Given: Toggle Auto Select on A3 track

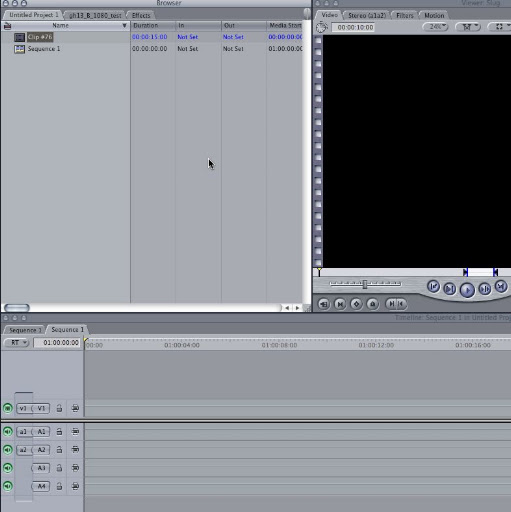Looking at the screenshot, I should (x=75, y=468).
